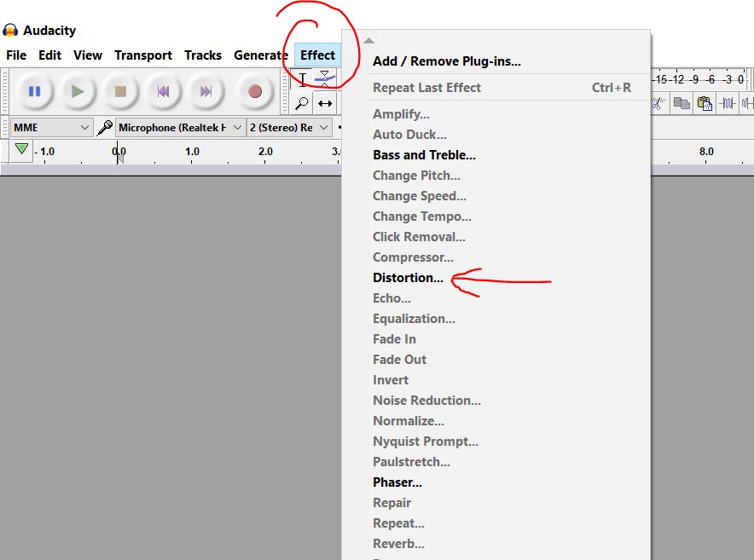Select the Time Shift arrow tool
The width and height of the screenshot is (754, 560).
(325, 103)
